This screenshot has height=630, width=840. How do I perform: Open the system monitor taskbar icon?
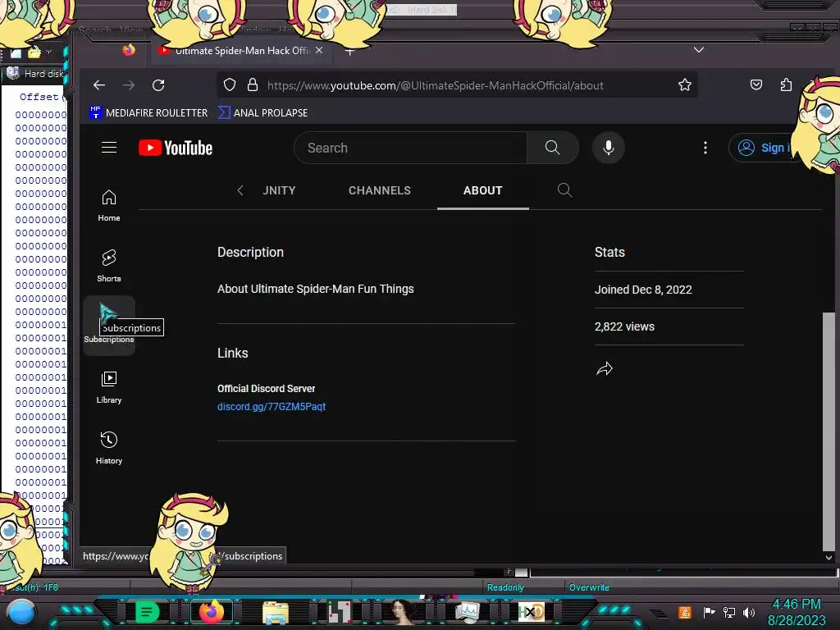click(467, 613)
